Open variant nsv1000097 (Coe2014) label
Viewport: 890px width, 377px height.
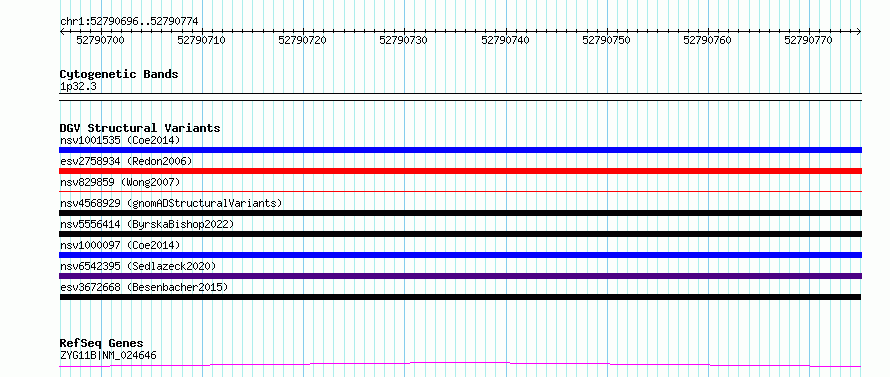120,245
